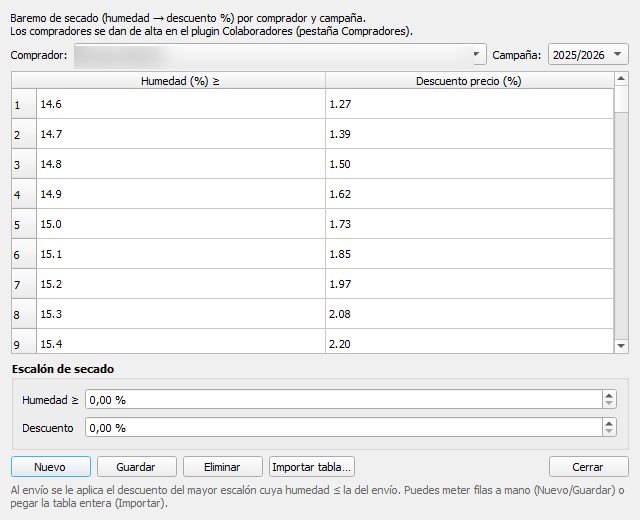Open the Importar tabla... dialog
Viewport: 640px width, 520px height.
[x=312, y=467]
